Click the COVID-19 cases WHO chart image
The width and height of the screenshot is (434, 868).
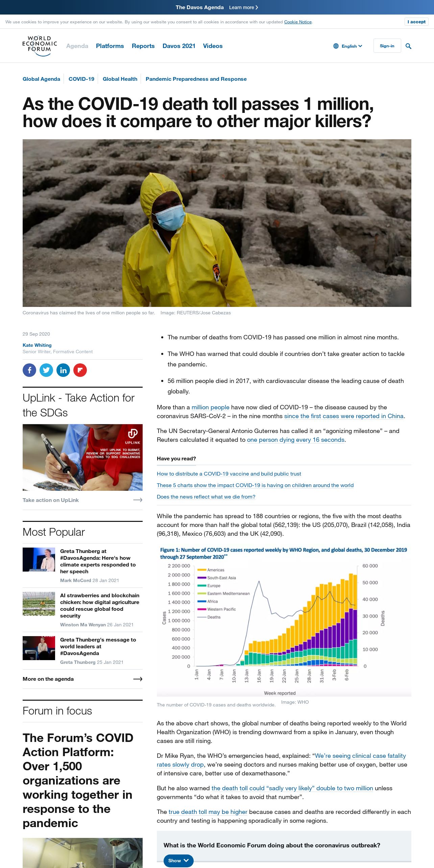(x=284, y=621)
